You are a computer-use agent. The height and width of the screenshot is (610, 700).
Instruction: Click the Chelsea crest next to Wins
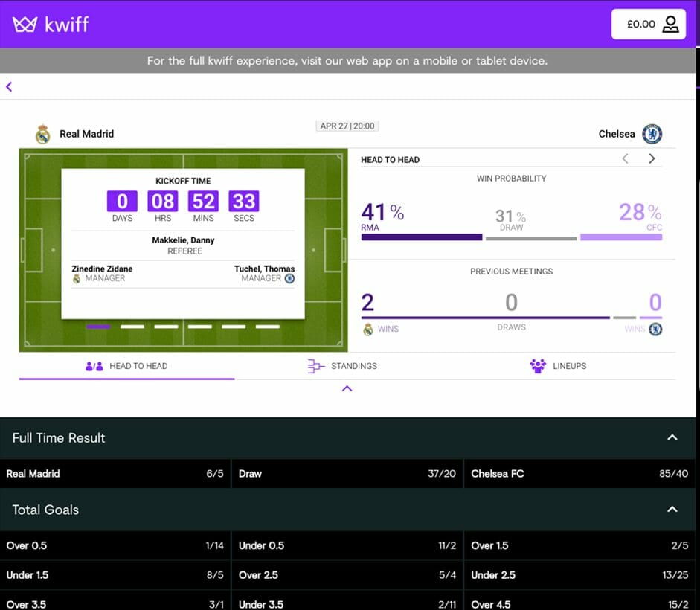tap(655, 330)
